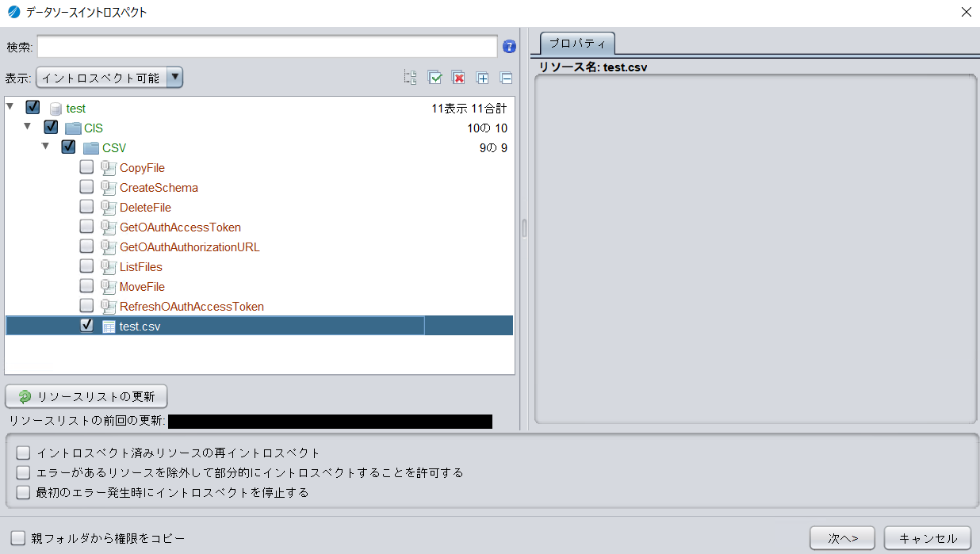Viewport: 980px width, 554px height.
Task: Uncheck the CSV folder checkbox
Action: [x=68, y=147]
